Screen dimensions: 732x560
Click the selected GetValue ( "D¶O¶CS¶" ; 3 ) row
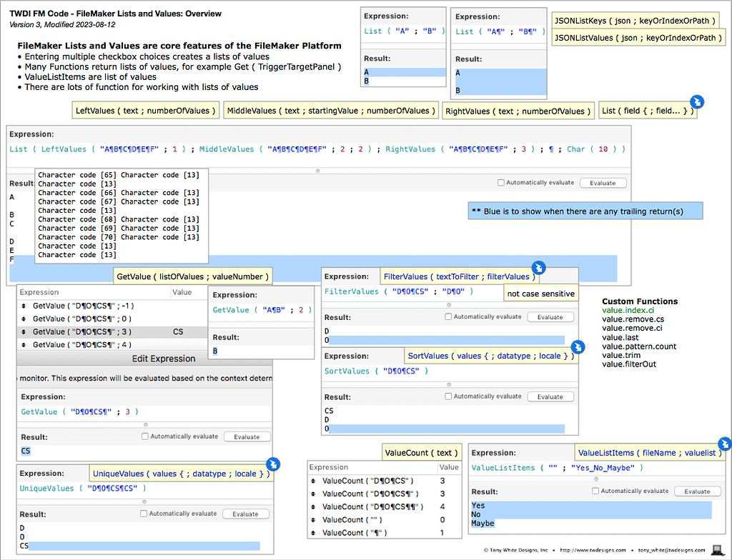[x=86, y=331]
